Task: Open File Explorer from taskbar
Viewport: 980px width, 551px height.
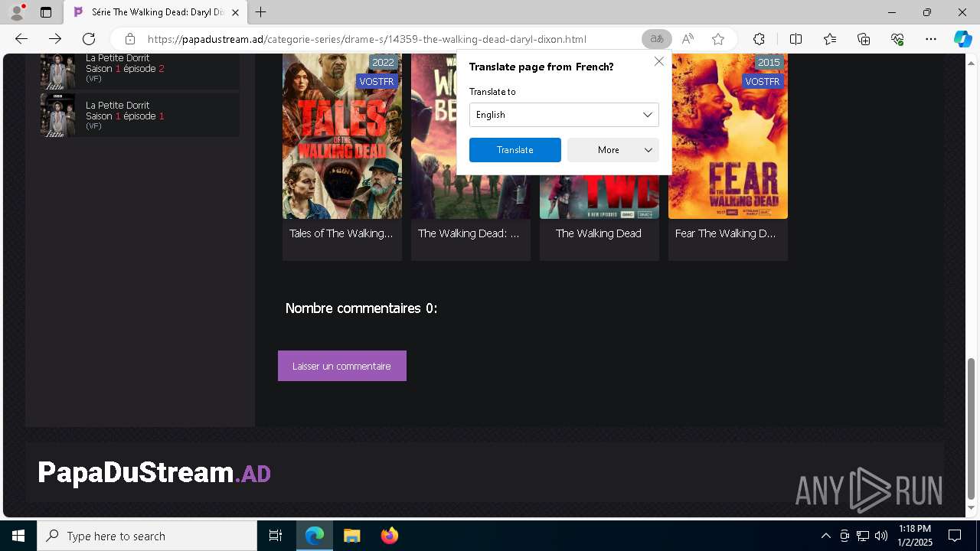Action: coord(351,536)
